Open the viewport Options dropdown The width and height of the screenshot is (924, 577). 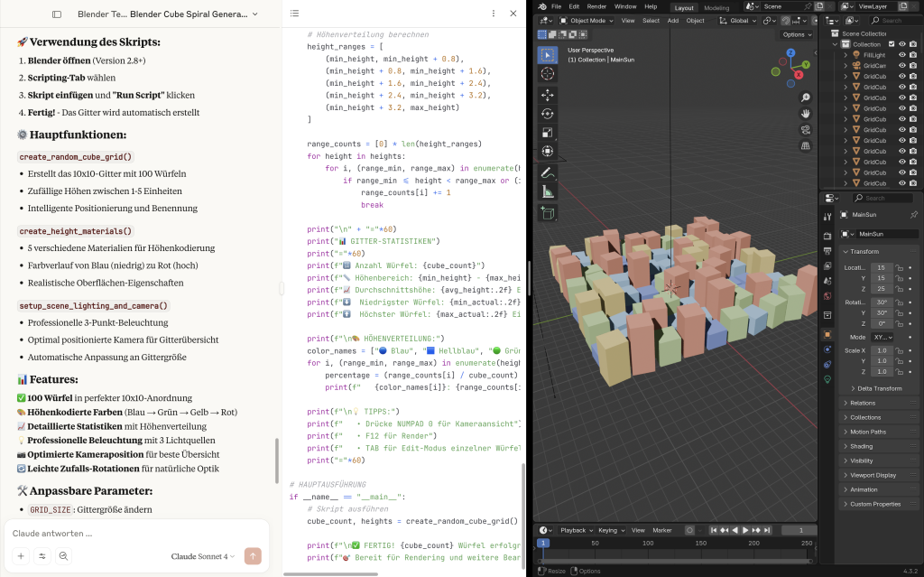coord(798,35)
